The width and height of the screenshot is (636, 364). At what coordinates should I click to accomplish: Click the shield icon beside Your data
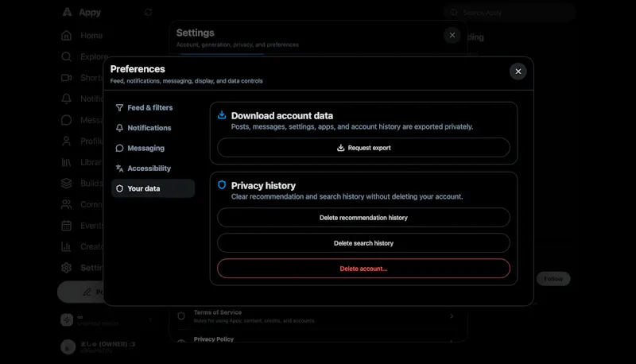(x=119, y=188)
